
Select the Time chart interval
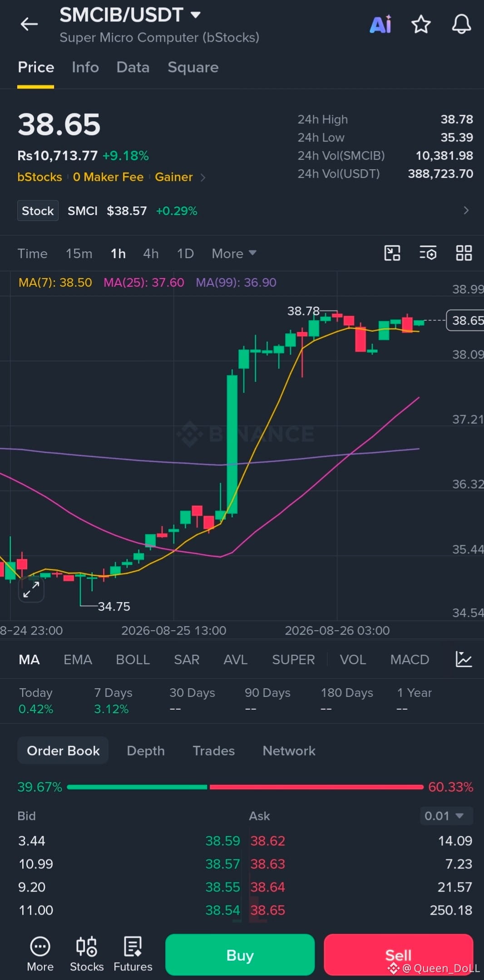coord(32,253)
